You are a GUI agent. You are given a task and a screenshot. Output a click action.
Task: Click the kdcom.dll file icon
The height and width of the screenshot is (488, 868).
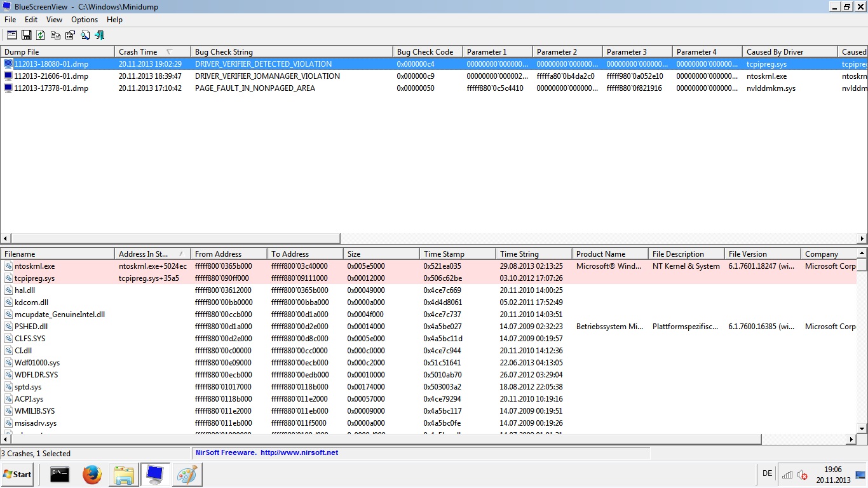(9, 302)
